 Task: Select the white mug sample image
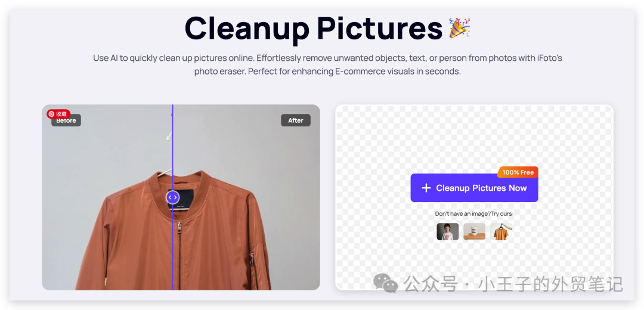click(474, 231)
